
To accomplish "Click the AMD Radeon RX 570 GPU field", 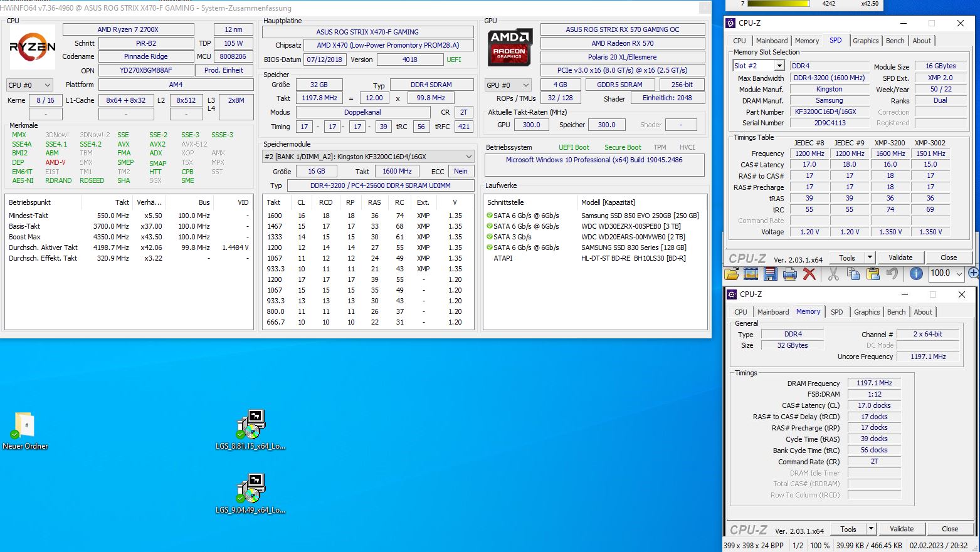I will coord(622,43).
